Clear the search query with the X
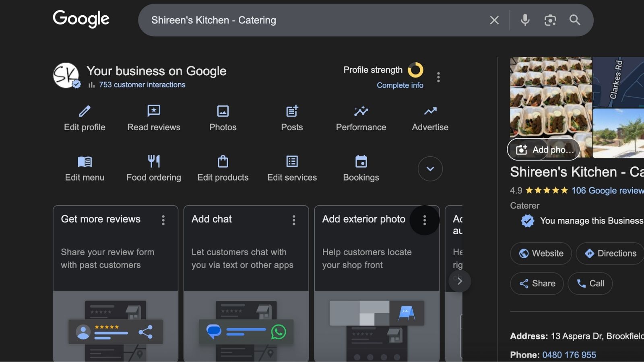The width and height of the screenshot is (644, 362). point(494,20)
